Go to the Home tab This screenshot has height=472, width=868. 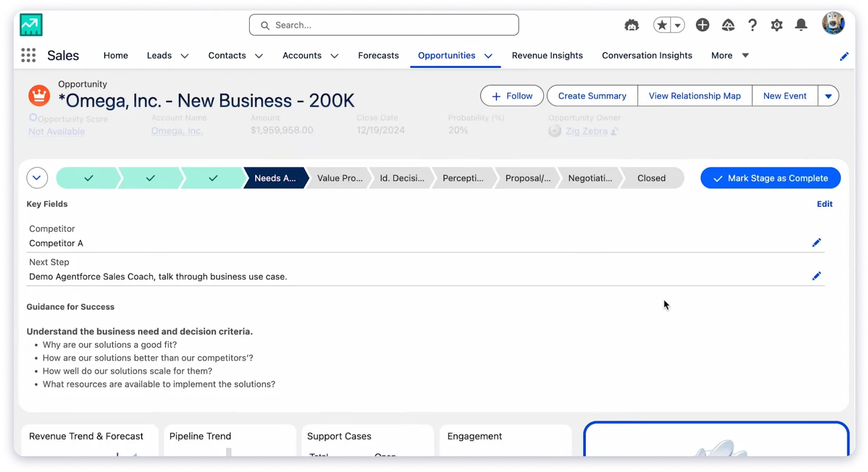(x=116, y=55)
